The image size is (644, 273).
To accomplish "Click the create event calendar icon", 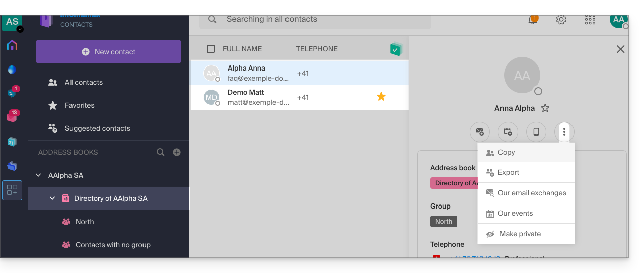I will 508,132.
